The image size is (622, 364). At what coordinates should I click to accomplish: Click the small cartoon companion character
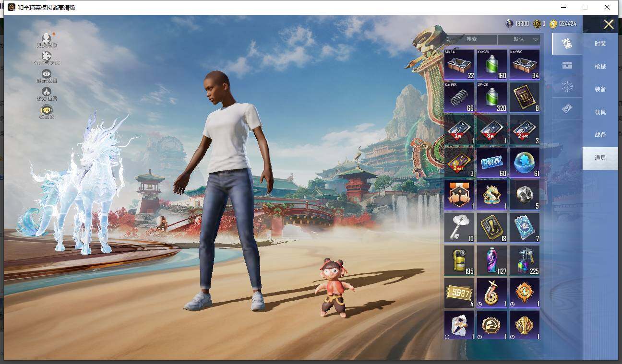click(x=335, y=287)
